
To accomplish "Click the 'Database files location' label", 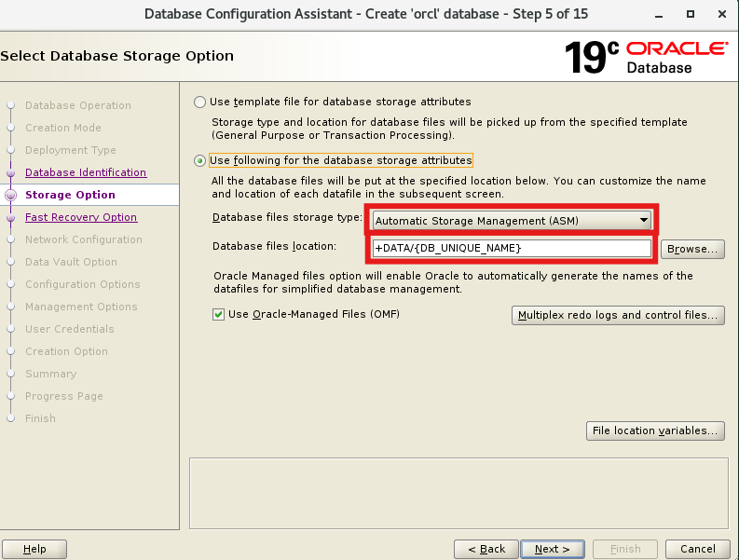I will coord(274,246).
